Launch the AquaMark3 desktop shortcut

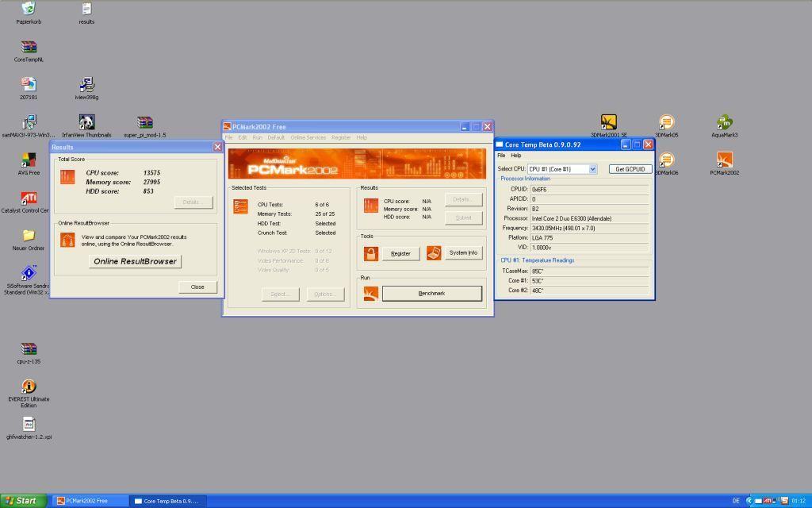(x=724, y=122)
